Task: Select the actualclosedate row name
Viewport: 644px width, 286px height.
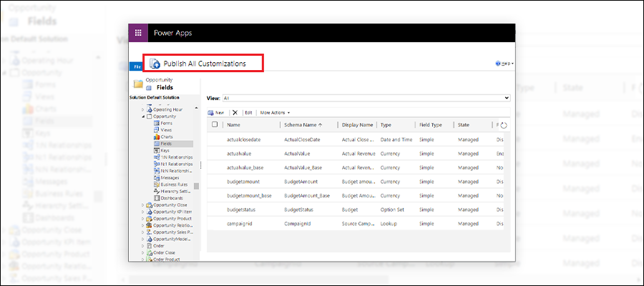Action: (x=243, y=139)
